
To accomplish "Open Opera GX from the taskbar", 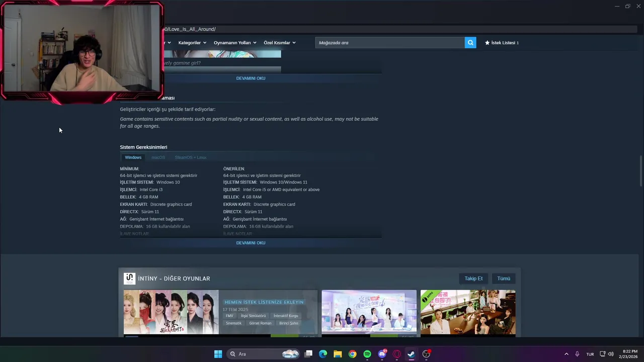I will 396,354.
